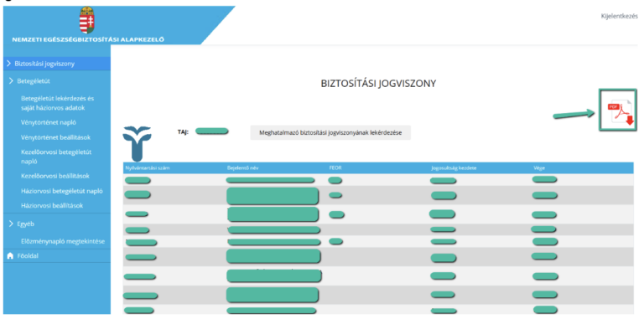Open Háziorvosi betegéletút napló
Viewport: 644px width, 319px height.
[61, 191]
